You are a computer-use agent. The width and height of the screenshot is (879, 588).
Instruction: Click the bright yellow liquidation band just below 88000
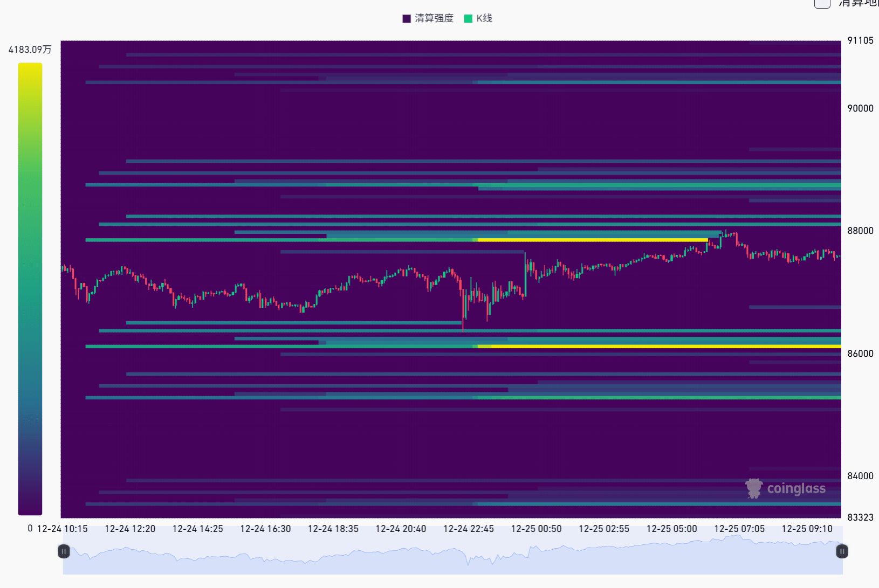tap(593, 240)
